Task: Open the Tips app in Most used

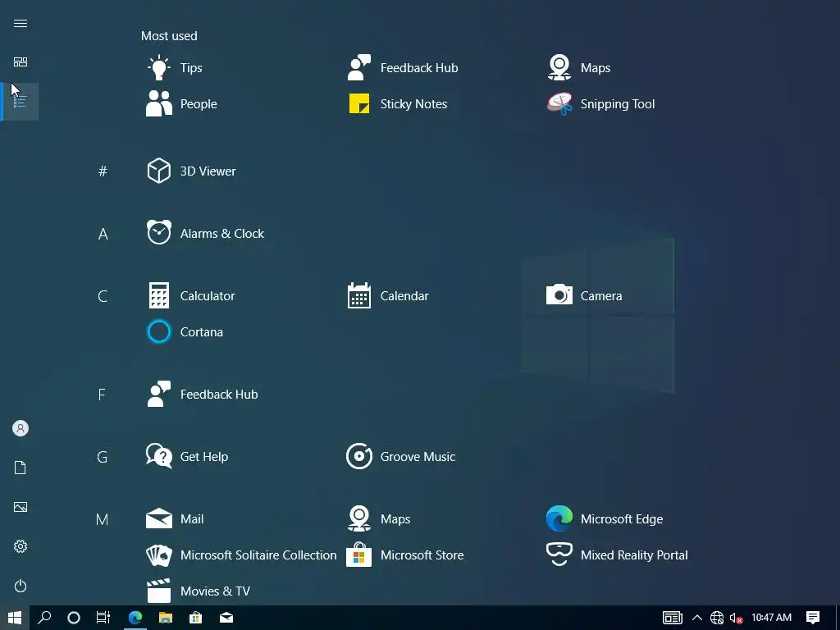Action: [x=176, y=67]
